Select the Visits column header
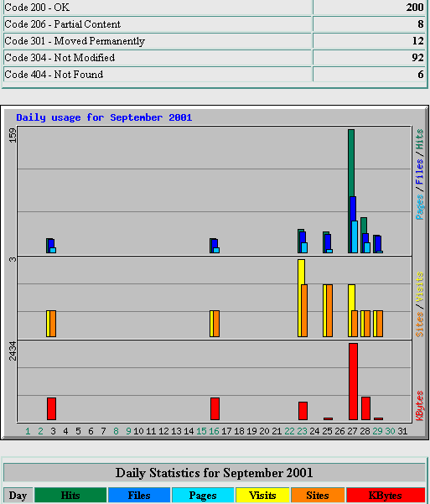Image resolution: width=430 pixels, height=504 pixels. pos(262,496)
